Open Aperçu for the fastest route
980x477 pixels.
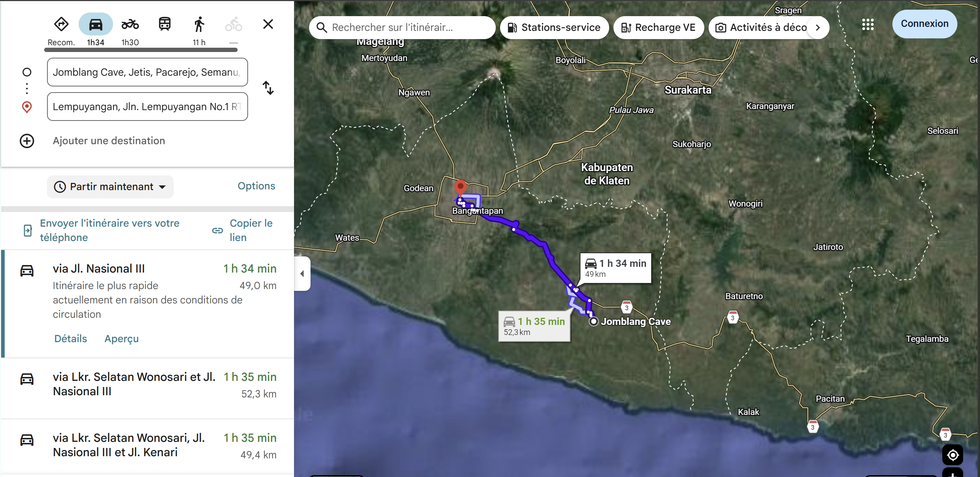[121, 339]
